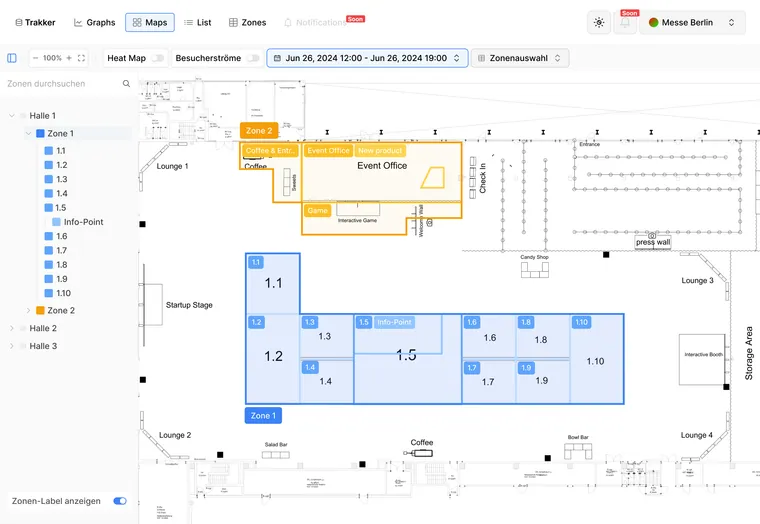Click the fit-to-screen fullscreen icon
760x524 pixels.
81,58
